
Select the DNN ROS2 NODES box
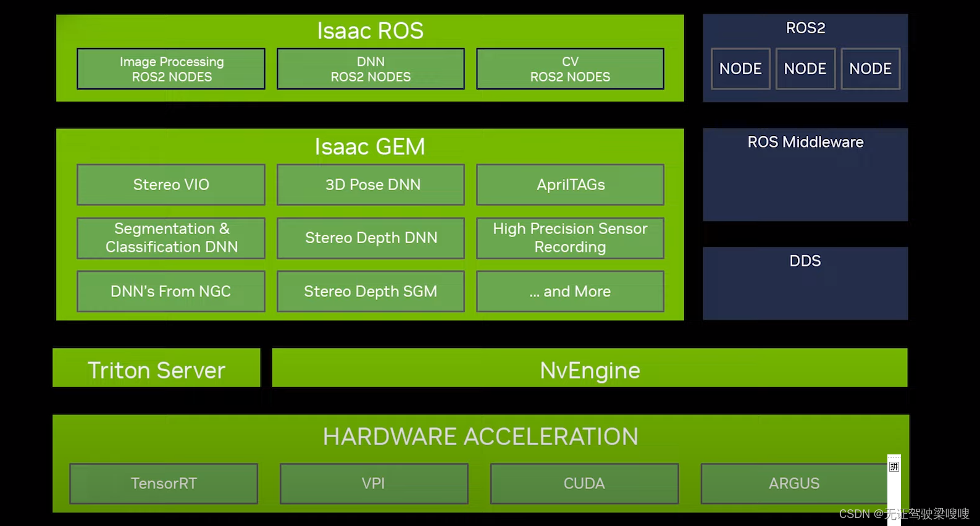pos(371,69)
